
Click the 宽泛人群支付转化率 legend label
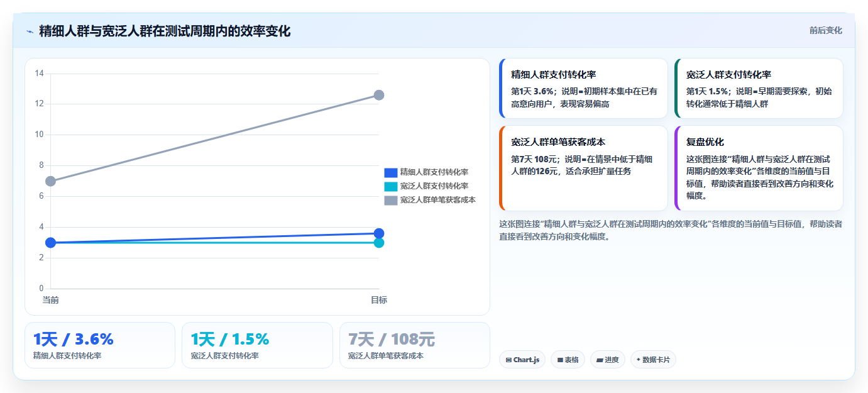tap(434, 186)
